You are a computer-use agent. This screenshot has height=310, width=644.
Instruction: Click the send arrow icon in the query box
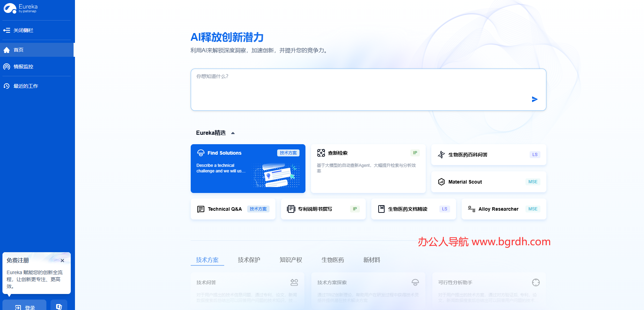pyautogui.click(x=534, y=99)
